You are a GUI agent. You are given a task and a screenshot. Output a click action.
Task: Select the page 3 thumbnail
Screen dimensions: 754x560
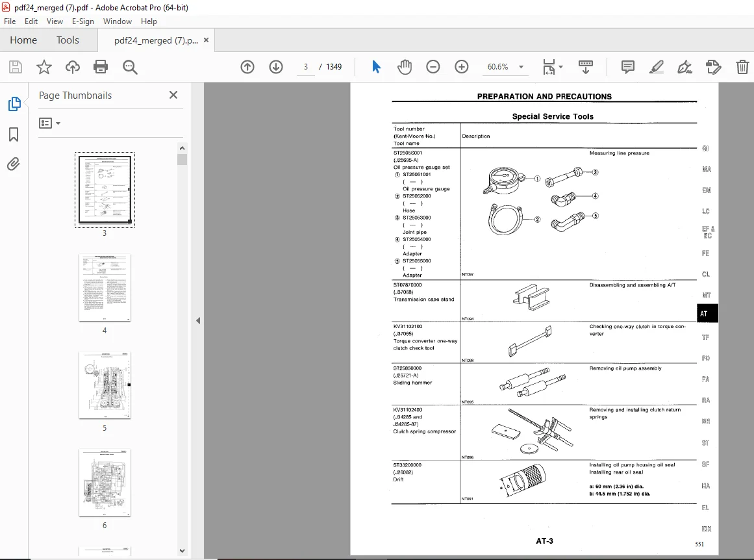point(105,190)
